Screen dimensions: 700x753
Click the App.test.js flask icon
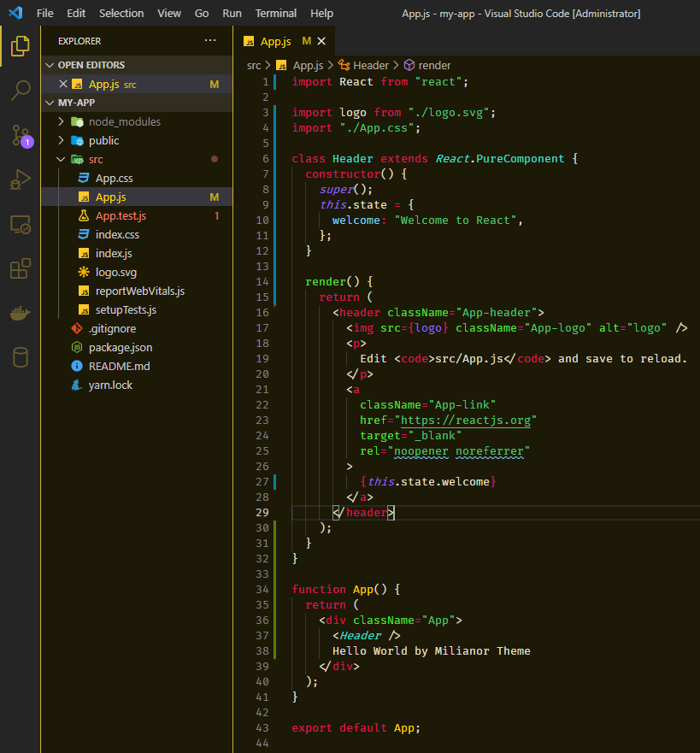84,215
